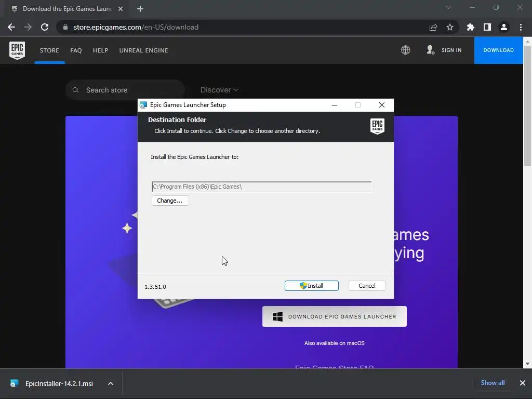Click the version text 1.3.51.0
The image size is (532, 399).
point(155,287)
